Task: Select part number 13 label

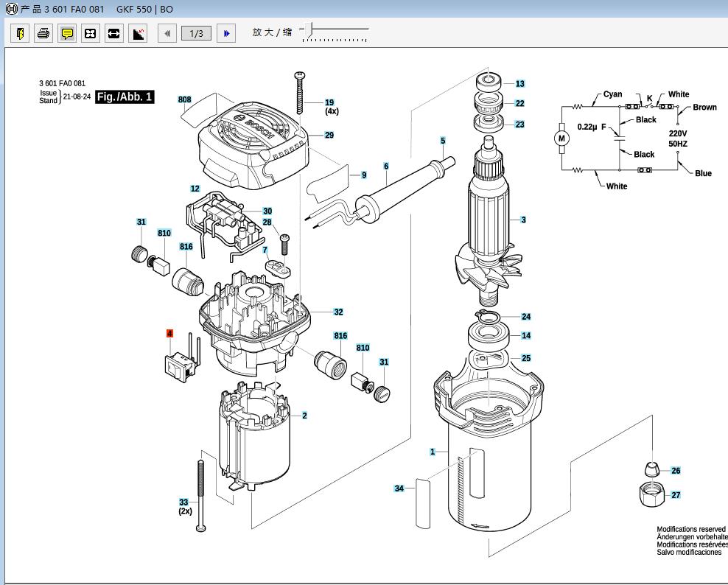Action: point(519,83)
